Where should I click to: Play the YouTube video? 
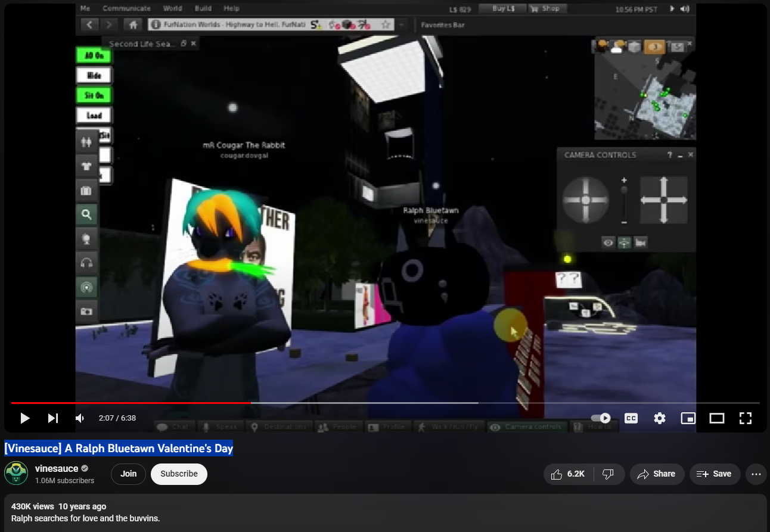25,418
